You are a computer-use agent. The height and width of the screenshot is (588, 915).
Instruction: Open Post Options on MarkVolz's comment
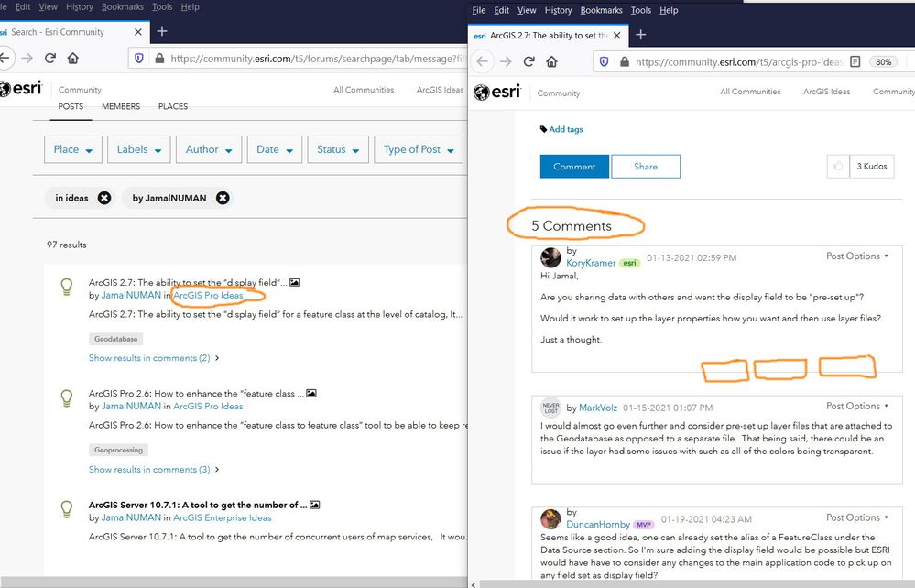coord(857,406)
